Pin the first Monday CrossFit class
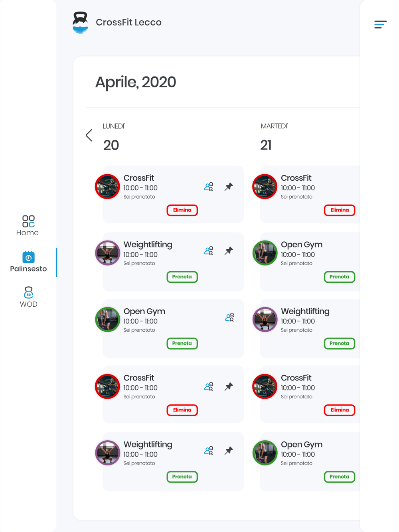Image resolution: width=399 pixels, height=532 pixels. click(229, 187)
